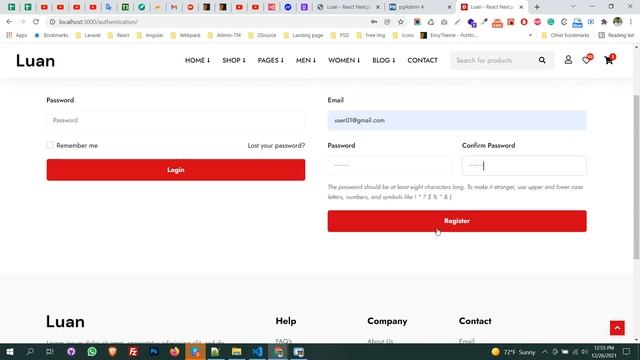Click the Luan logo in the header
The height and width of the screenshot is (360, 640).
36,61
